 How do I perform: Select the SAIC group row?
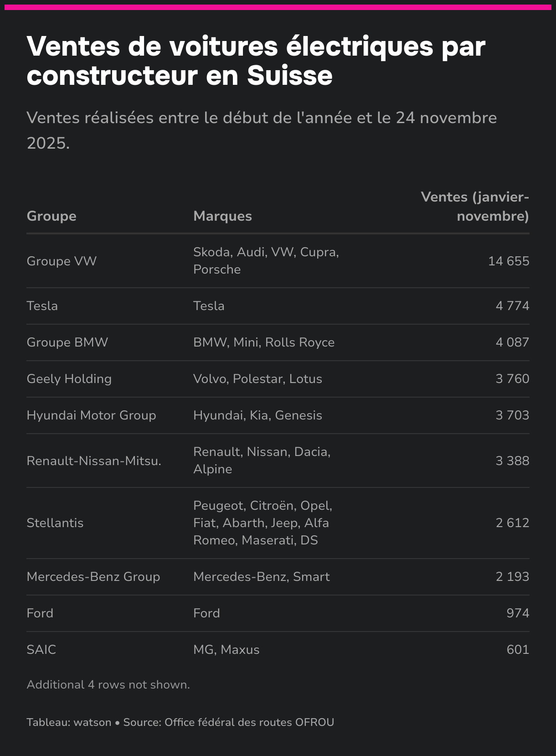278,650
